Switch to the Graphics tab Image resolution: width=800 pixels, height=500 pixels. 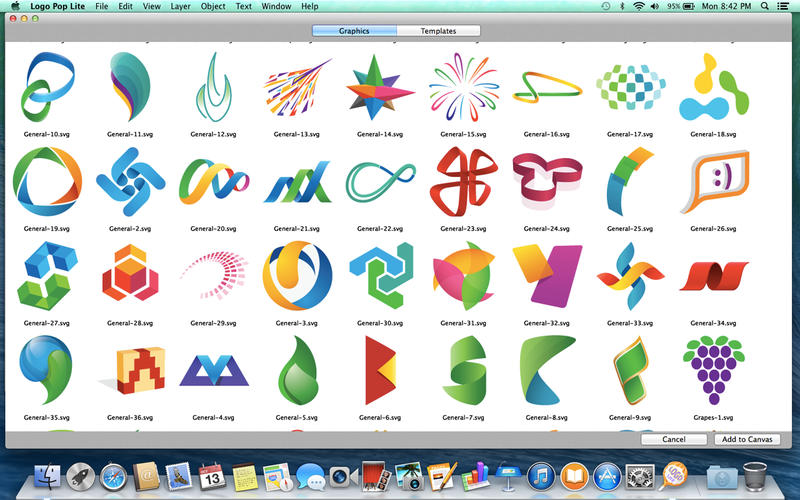pos(354,31)
